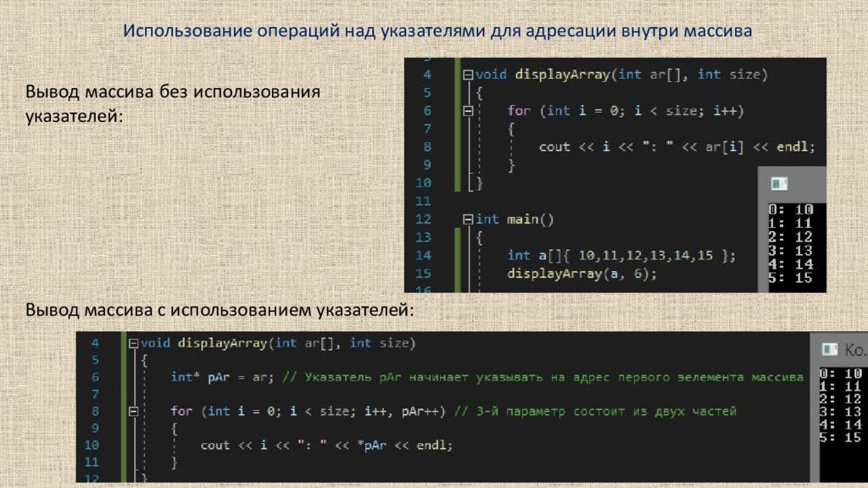Click the console window icon beside the upper code

779,183
